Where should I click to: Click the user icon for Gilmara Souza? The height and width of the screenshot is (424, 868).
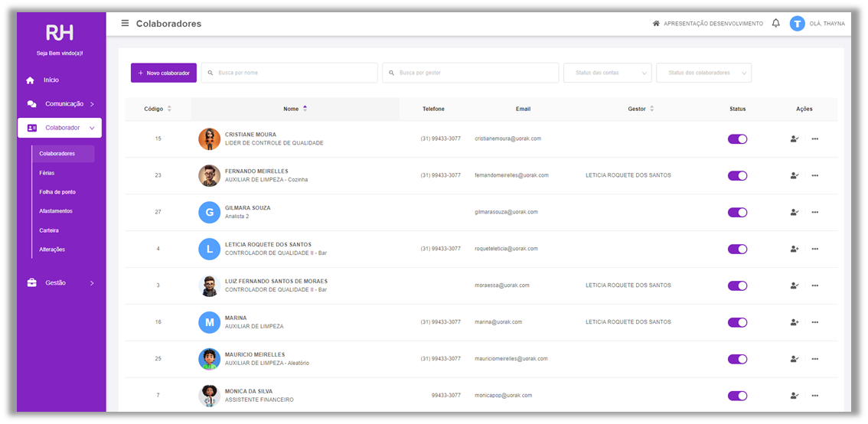coord(795,212)
